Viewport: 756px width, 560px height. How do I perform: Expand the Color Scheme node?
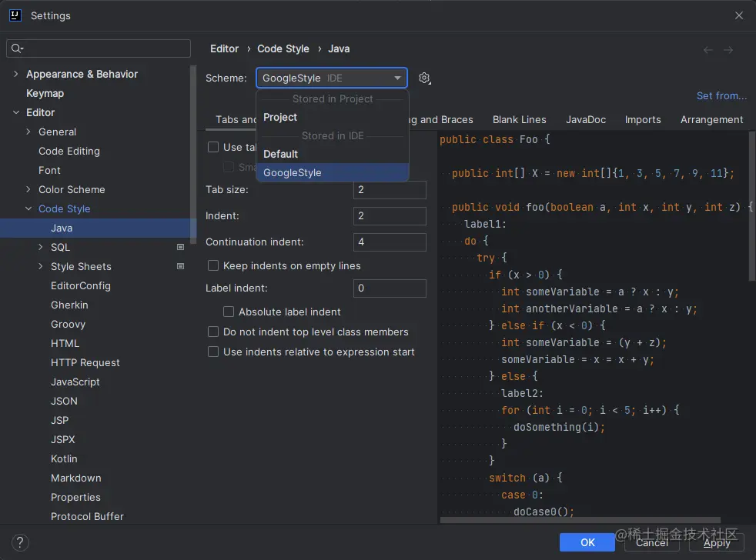[28, 189]
